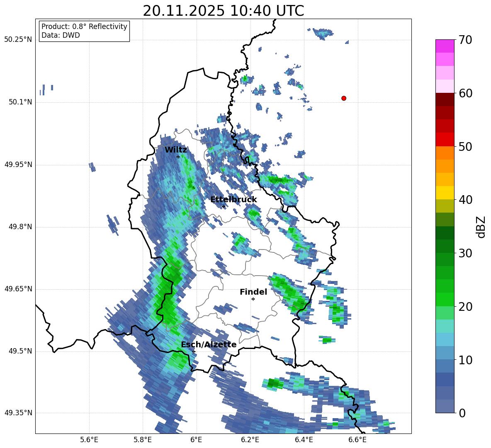Click the 50.1°N latitude label

coord(20,102)
